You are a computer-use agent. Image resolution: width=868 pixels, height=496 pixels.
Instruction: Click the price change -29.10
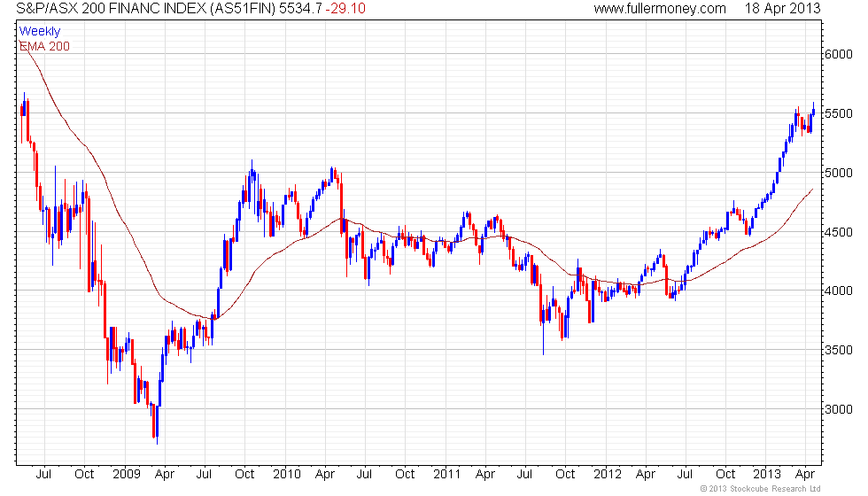(x=345, y=8)
